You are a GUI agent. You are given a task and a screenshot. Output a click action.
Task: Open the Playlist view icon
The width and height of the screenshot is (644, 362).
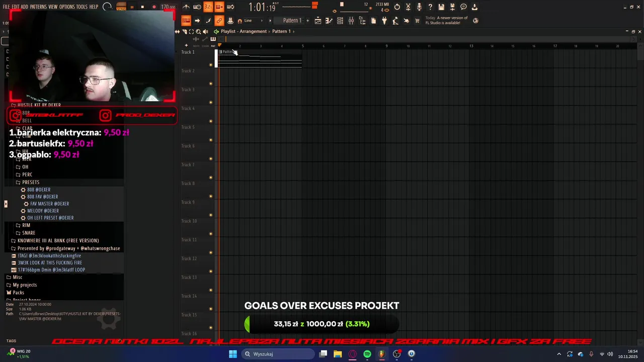pyautogui.click(x=318, y=21)
